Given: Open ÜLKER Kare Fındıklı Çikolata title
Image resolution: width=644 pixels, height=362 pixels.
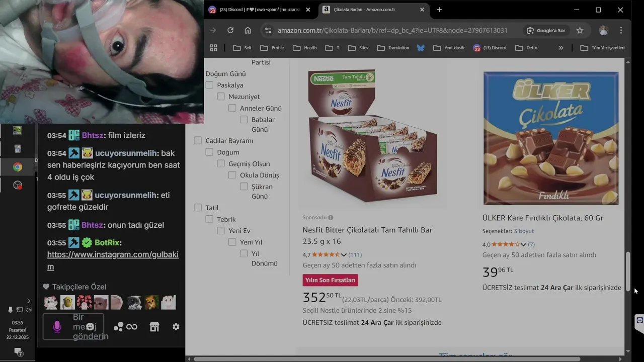Looking at the screenshot, I should click(543, 218).
